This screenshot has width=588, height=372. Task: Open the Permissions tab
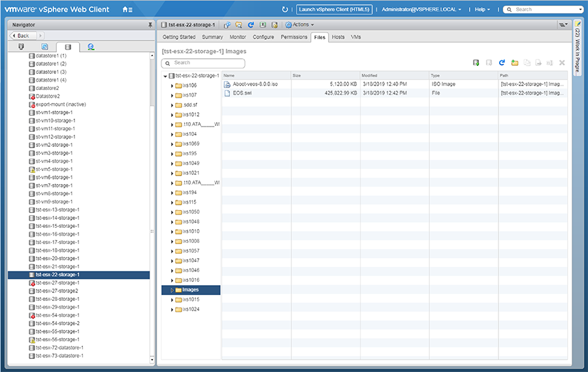click(294, 37)
